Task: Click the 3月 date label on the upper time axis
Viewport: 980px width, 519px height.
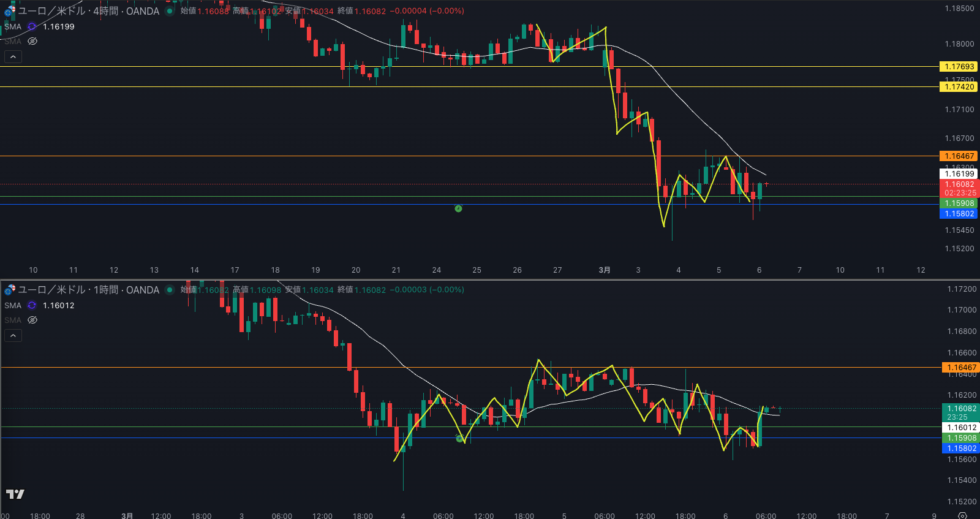Action: tap(604, 270)
